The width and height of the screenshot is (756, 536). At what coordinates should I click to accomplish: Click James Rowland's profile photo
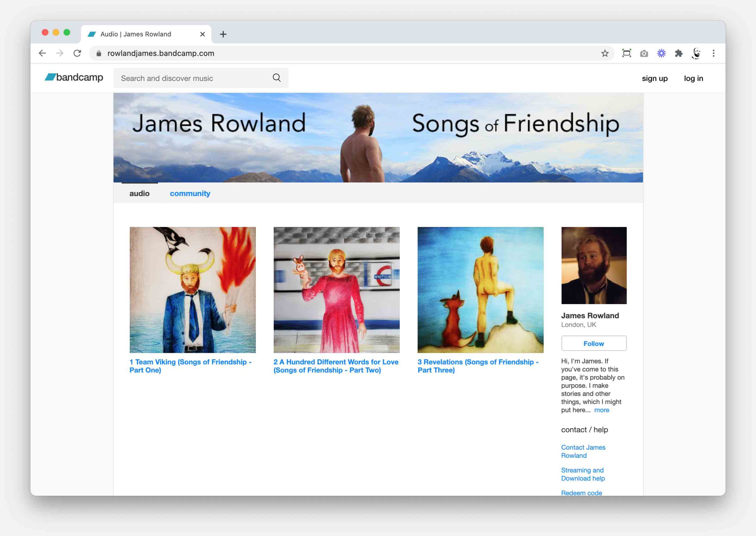(594, 265)
